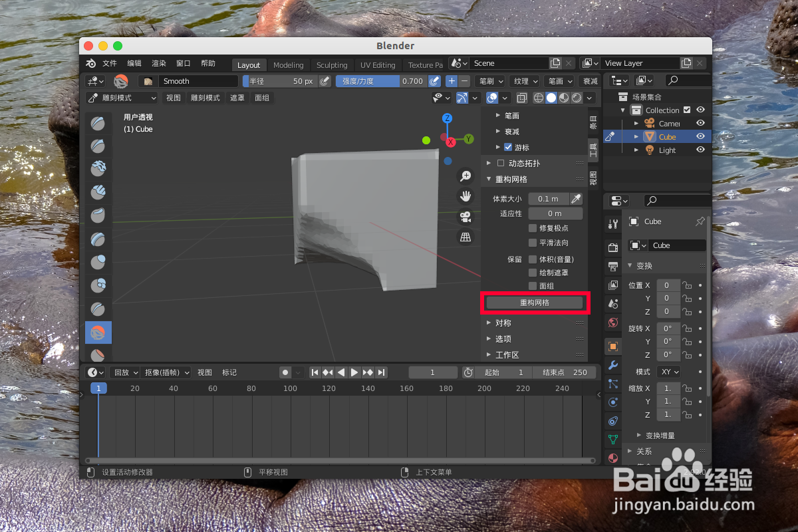This screenshot has width=798, height=532.
Task: Open the 笔刷 dropdown in header
Action: [x=490, y=81]
